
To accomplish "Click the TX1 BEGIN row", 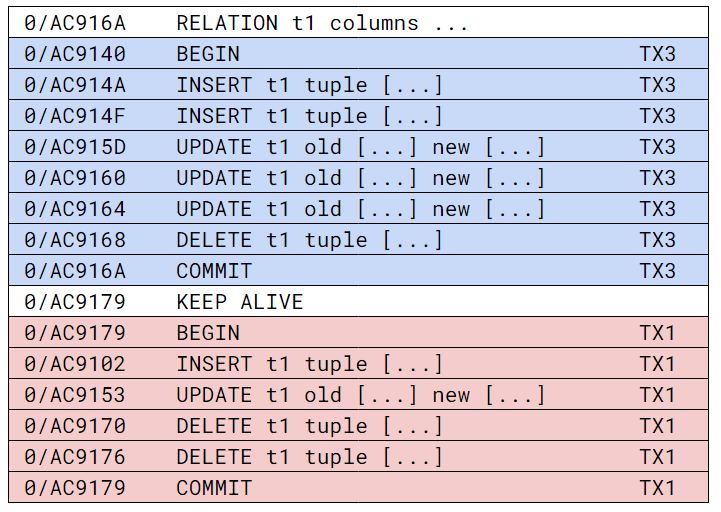I will click(358, 333).
